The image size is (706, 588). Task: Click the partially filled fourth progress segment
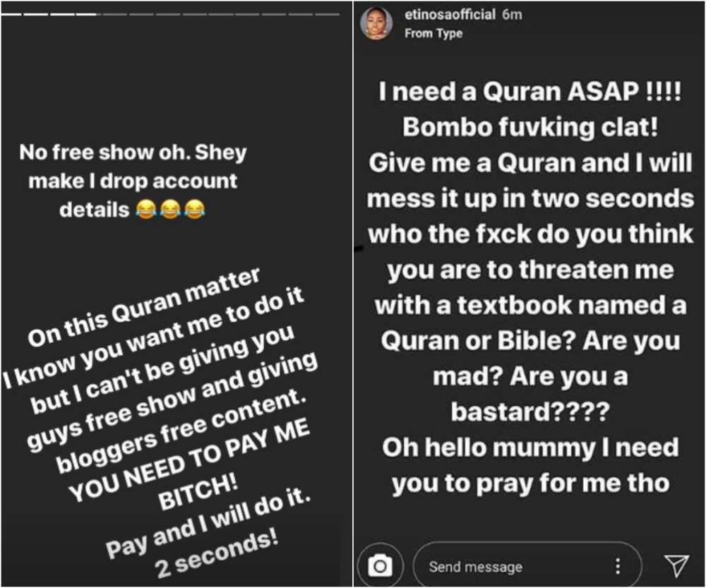tap(89, 14)
